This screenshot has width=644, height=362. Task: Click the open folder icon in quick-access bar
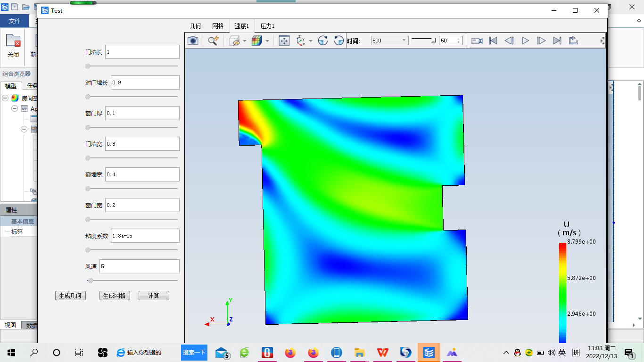(26, 7)
